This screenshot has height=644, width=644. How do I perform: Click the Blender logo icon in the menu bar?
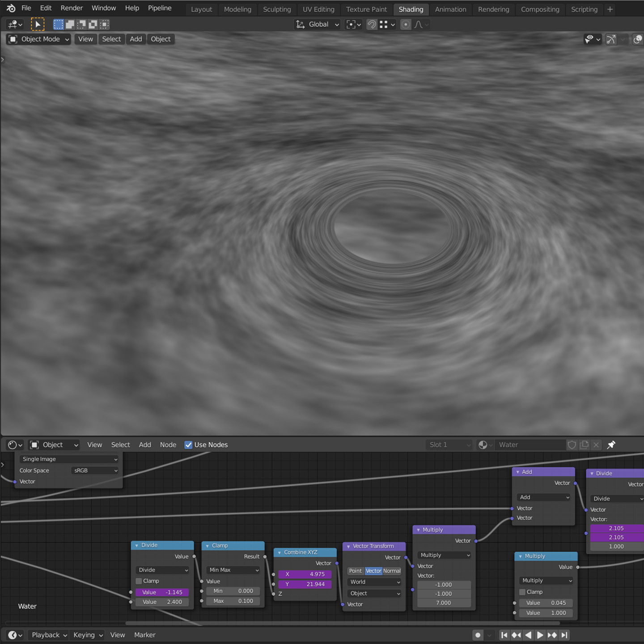pos(10,8)
